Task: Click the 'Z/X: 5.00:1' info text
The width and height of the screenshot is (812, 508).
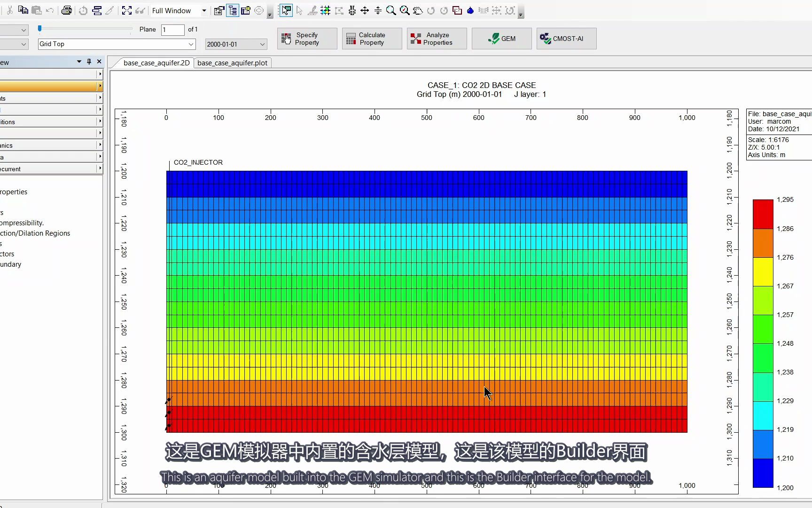Action: click(x=764, y=147)
